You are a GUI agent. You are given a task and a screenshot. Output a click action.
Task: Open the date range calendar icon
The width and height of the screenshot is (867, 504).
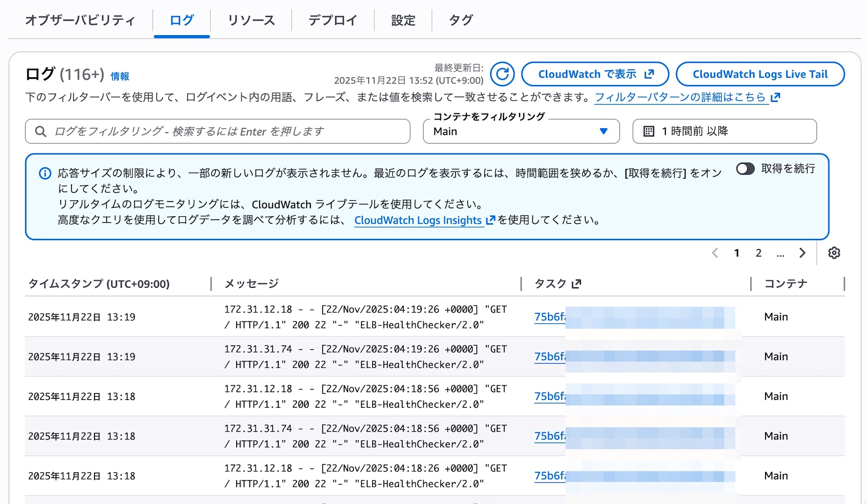tap(649, 131)
